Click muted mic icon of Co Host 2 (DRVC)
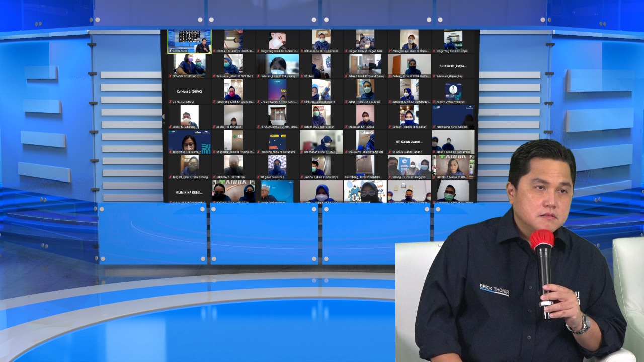Viewport: 644px width, 362px height. click(x=169, y=102)
